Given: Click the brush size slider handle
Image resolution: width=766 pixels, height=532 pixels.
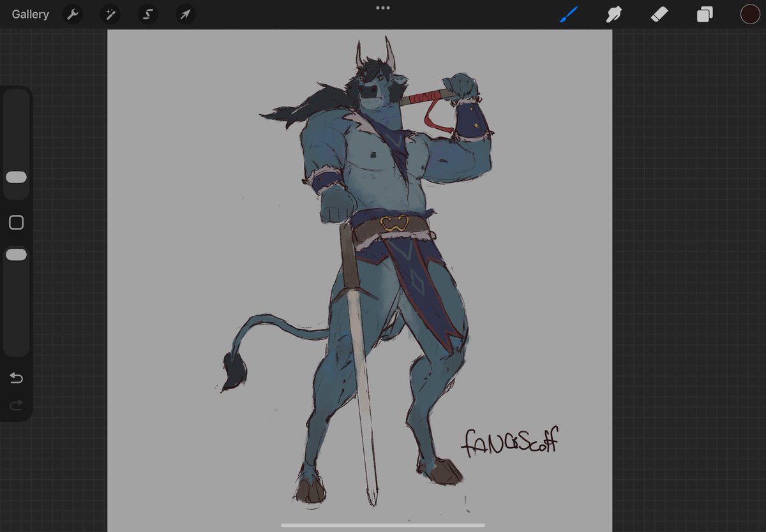Looking at the screenshot, I should (x=16, y=177).
